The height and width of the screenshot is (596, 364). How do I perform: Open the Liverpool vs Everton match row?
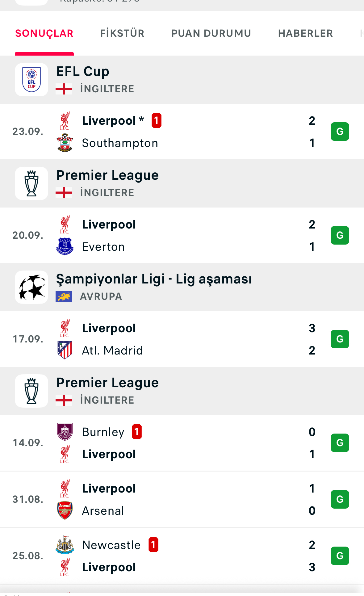pos(185,235)
